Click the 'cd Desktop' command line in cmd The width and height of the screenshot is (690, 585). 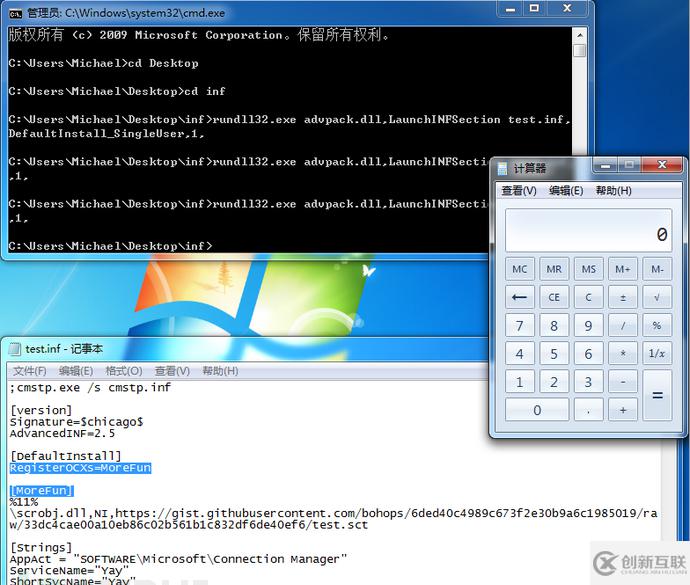[x=103, y=63]
